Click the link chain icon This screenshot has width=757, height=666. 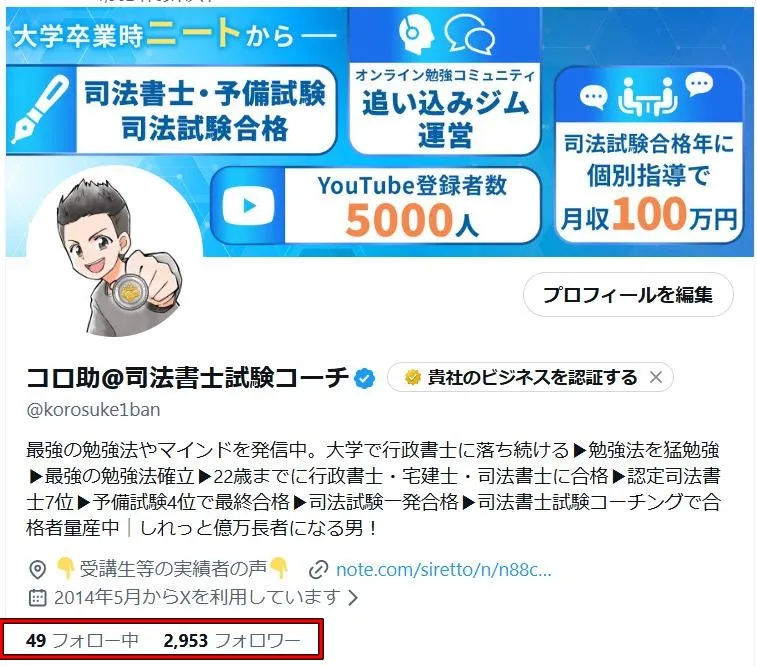tap(319, 570)
